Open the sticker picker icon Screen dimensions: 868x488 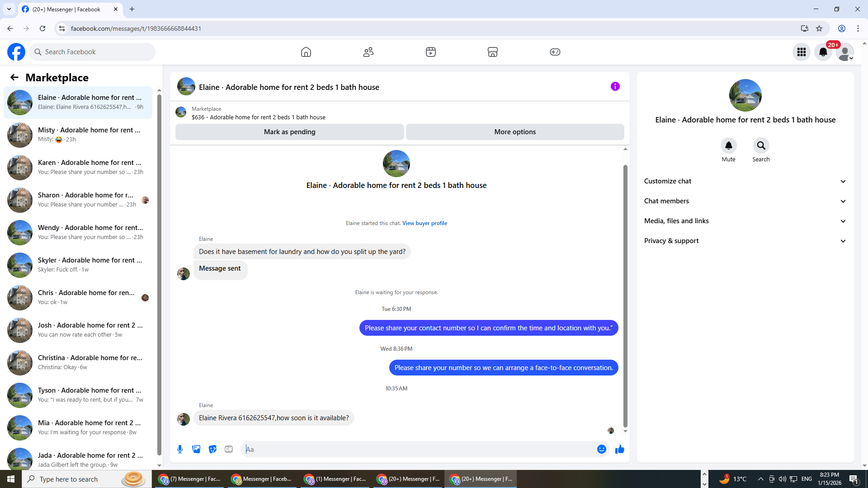pyautogui.click(x=212, y=449)
